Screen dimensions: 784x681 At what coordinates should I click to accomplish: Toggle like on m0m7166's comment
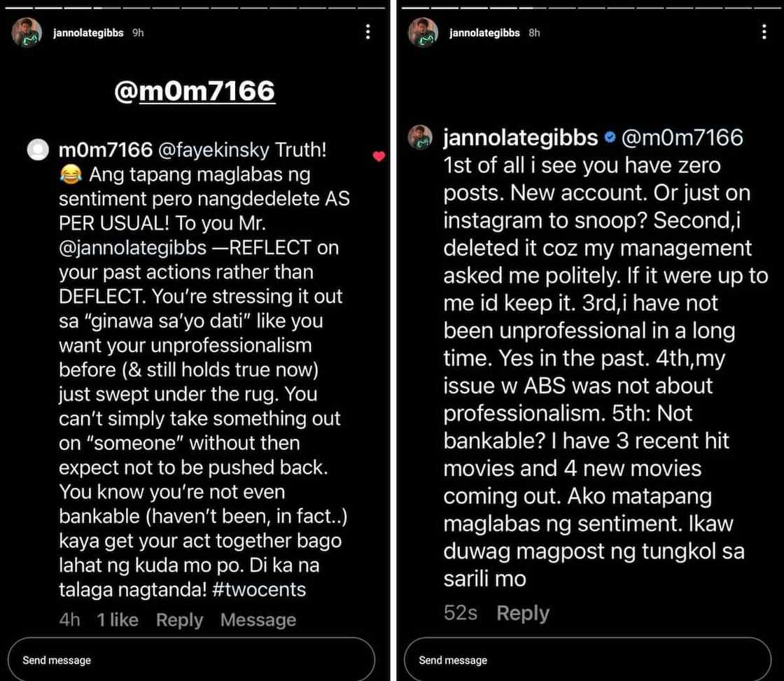(379, 157)
